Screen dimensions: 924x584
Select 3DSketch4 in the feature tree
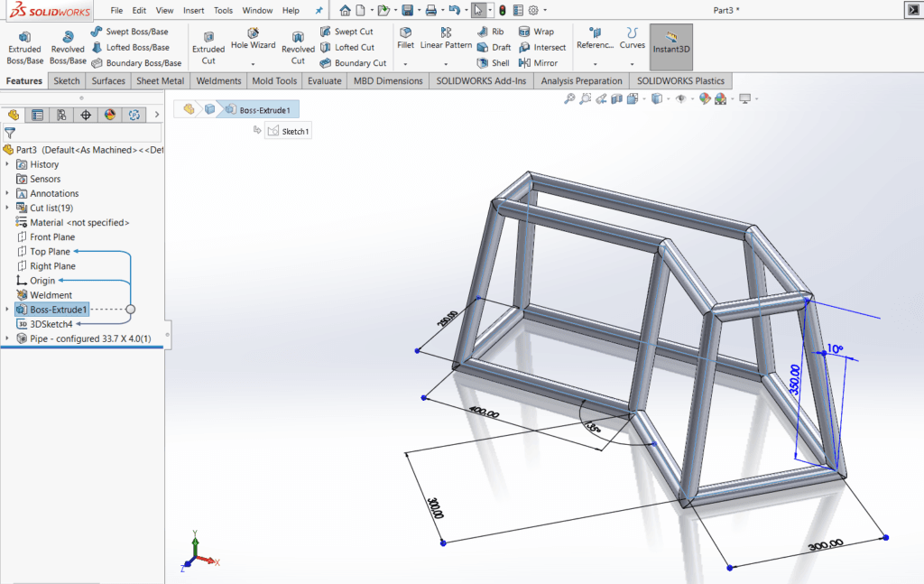(51, 324)
